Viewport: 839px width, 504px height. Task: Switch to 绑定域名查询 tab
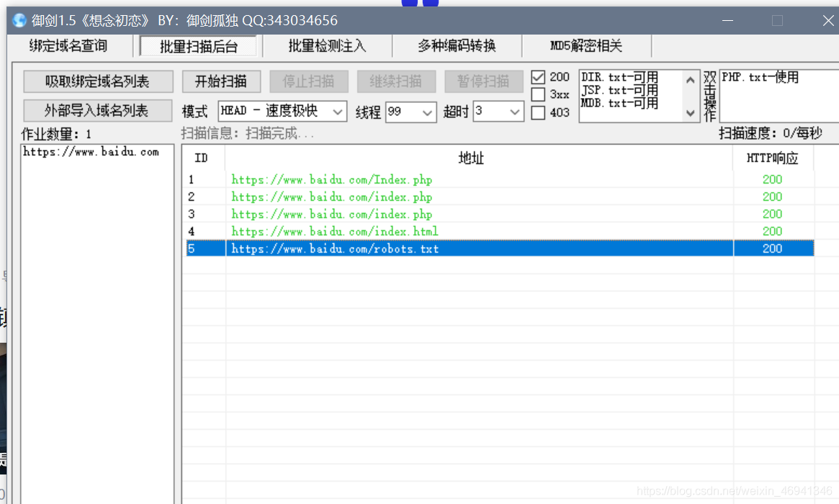68,46
